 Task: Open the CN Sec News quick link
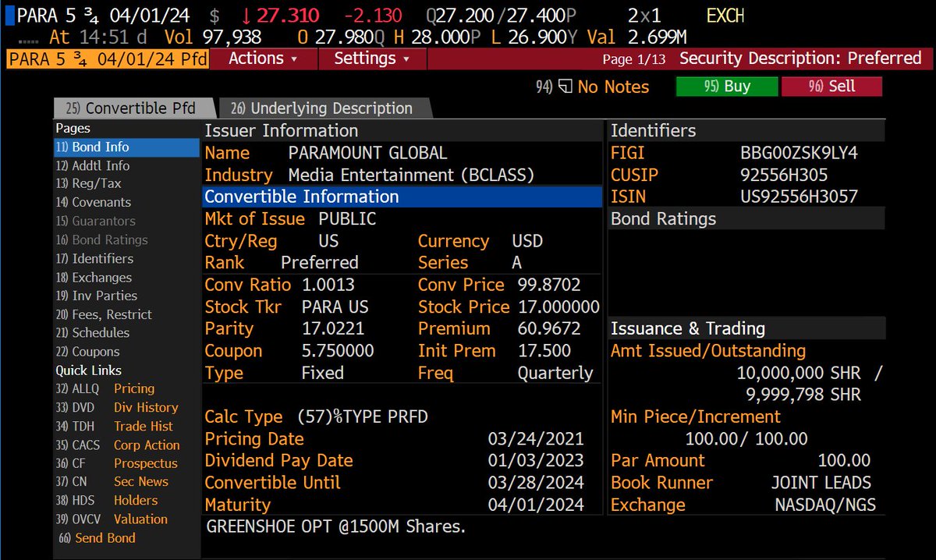[112, 482]
